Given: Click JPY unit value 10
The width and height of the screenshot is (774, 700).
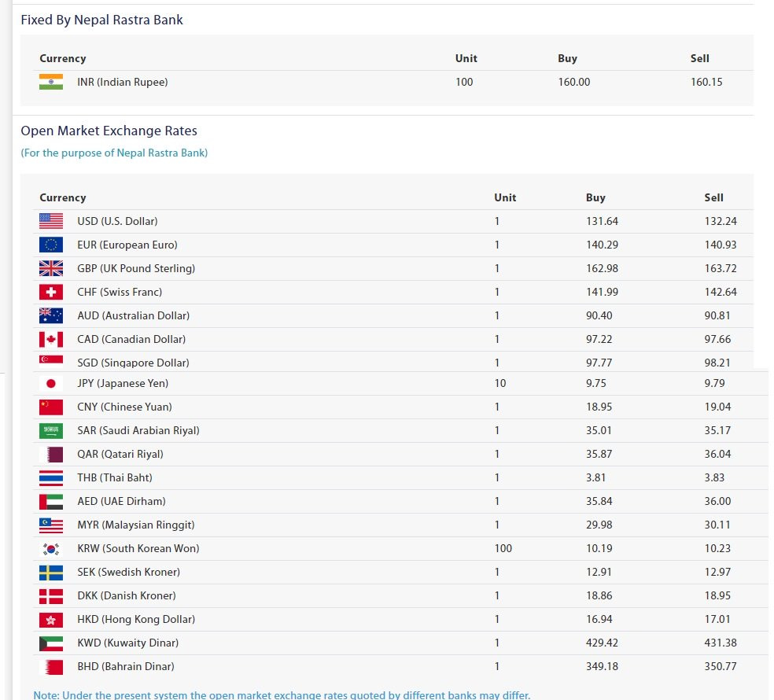Looking at the screenshot, I should 500,384.
